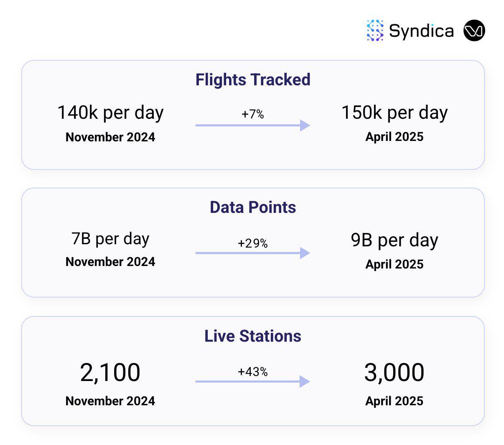Click the 3,000 live stations number
Screen dimensions: 504x445
pos(395,372)
